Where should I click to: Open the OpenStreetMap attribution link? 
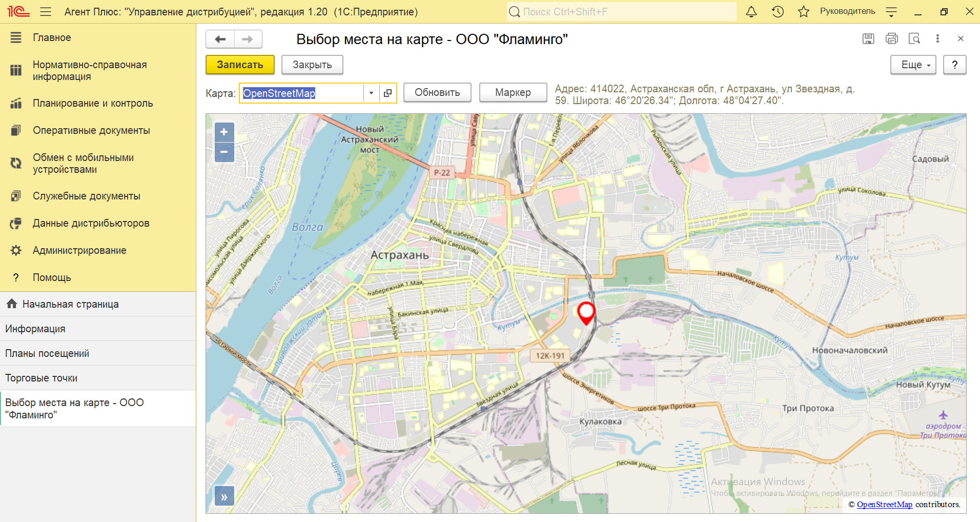(x=885, y=505)
